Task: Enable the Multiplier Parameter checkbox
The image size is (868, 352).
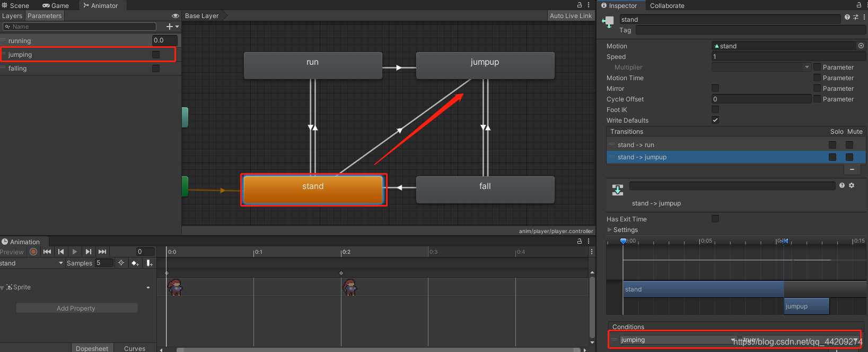Action: pos(817,67)
